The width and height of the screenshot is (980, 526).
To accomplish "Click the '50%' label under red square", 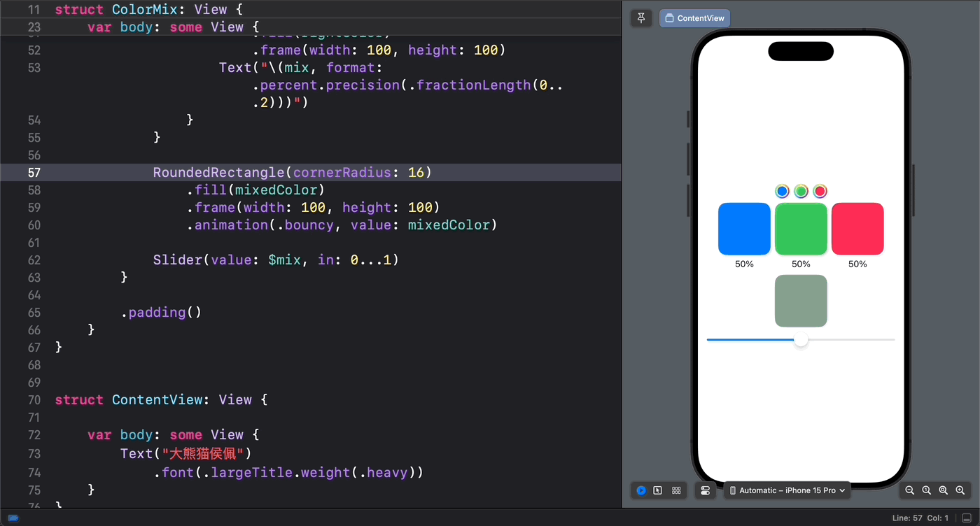I will coord(857,264).
